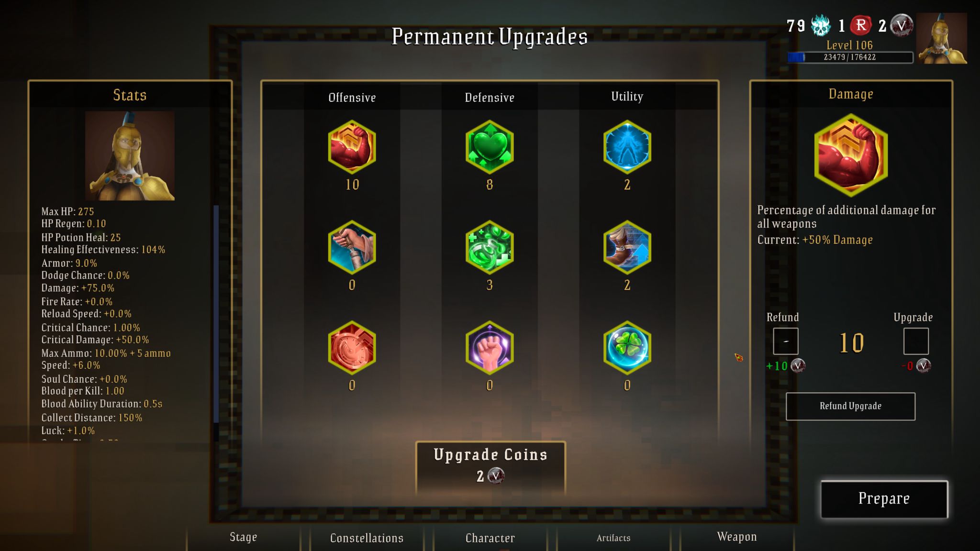980x551 pixels.
Task: Click the Level 106 experience progress bar
Action: [850, 57]
